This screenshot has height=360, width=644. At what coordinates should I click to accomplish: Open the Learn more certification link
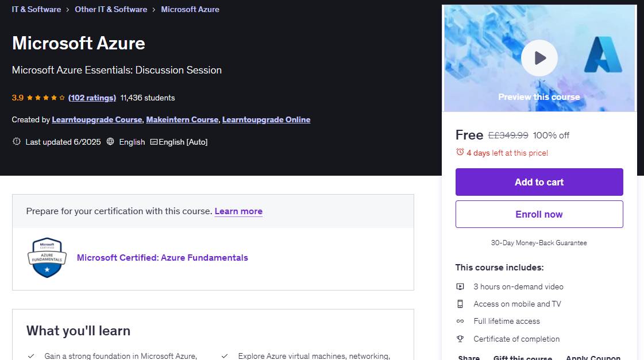(238, 211)
